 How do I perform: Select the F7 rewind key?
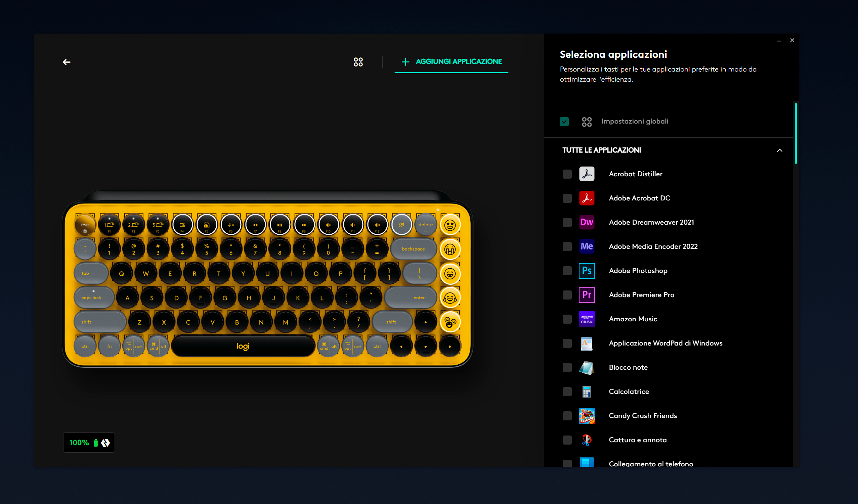coord(255,225)
